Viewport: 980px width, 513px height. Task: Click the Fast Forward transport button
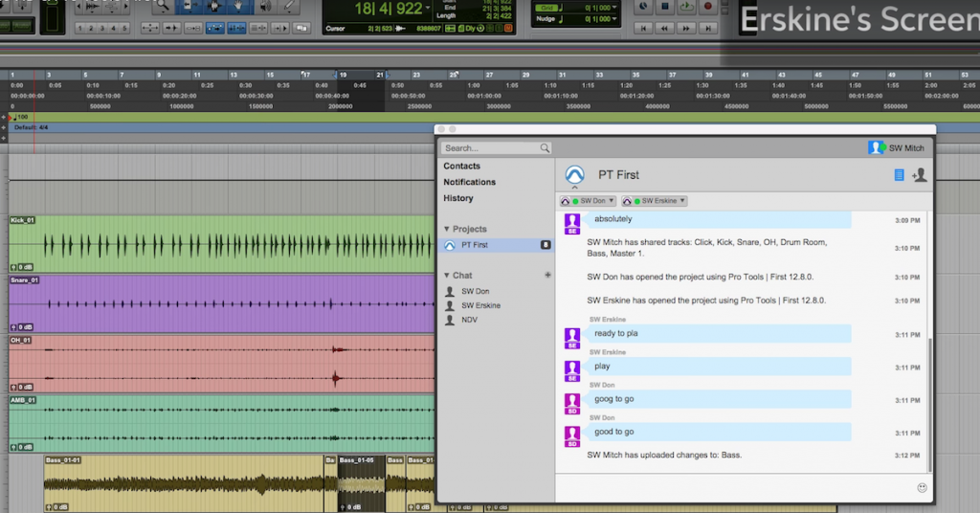[686, 28]
